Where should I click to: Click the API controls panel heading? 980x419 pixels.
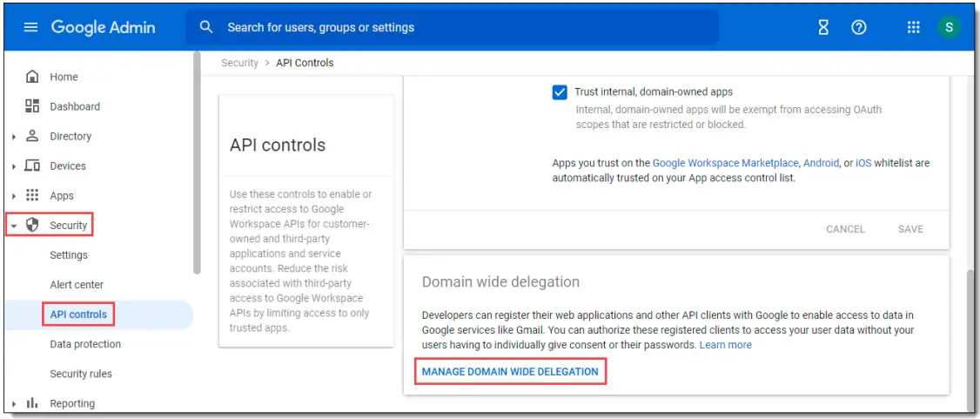[278, 145]
